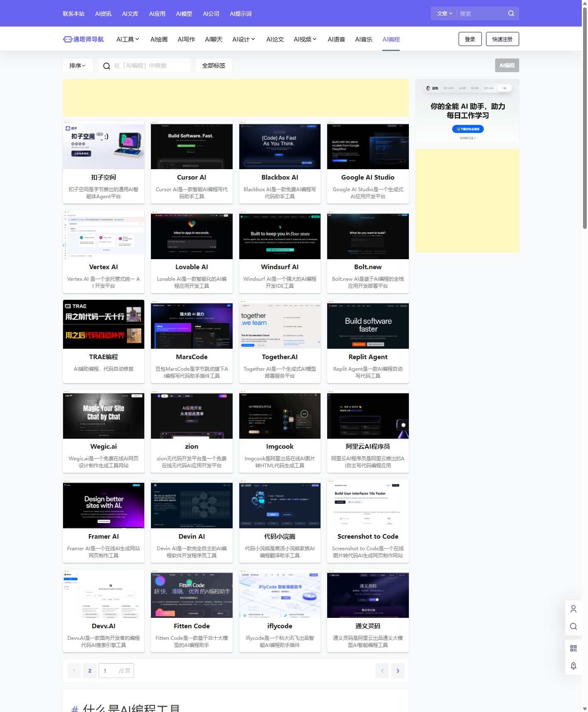Click the previous page left arrow
Image resolution: width=588 pixels, height=712 pixels.
point(382,671)
